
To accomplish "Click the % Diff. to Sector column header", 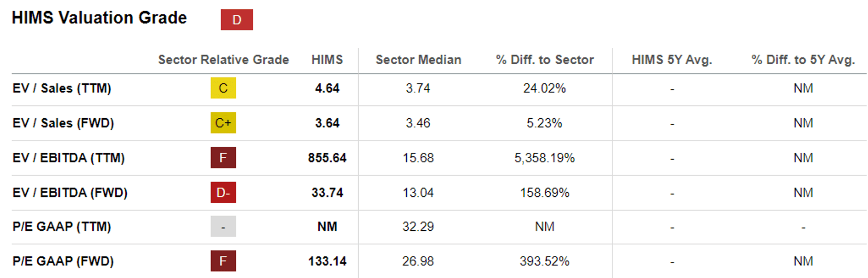I will tap(545, 60).
